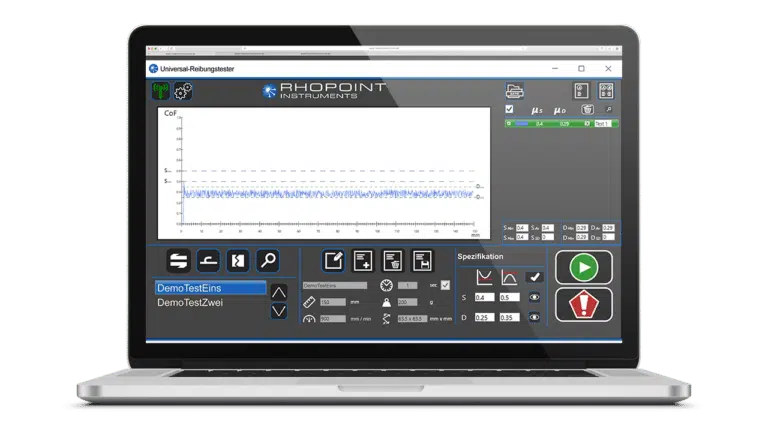
Task: Click the magnifier icon under the test list tools
Action: (267, 261)
